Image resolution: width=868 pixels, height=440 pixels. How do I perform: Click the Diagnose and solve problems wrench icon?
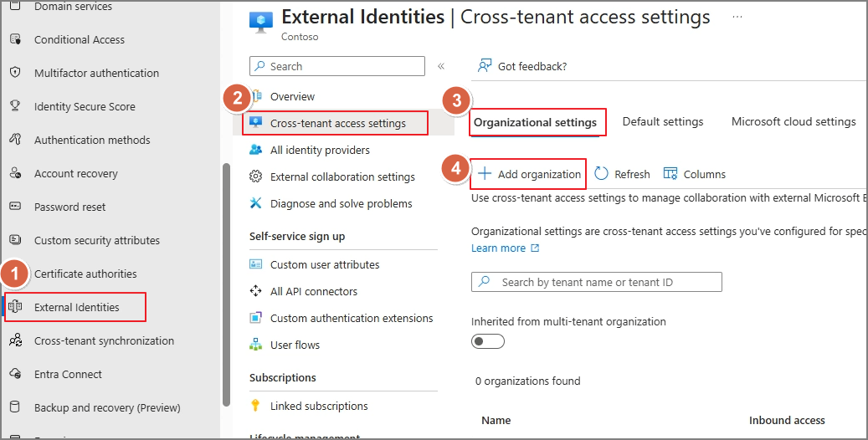(256, 203)
